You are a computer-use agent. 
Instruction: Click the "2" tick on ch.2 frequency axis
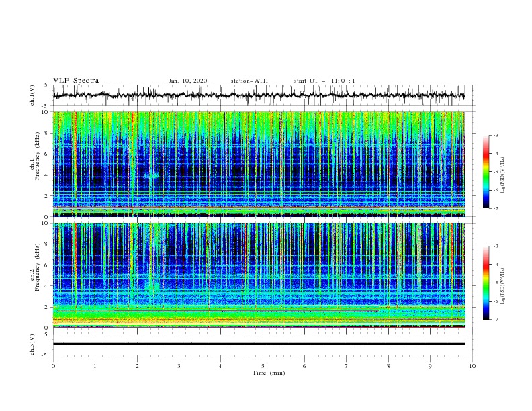point(47,307)
